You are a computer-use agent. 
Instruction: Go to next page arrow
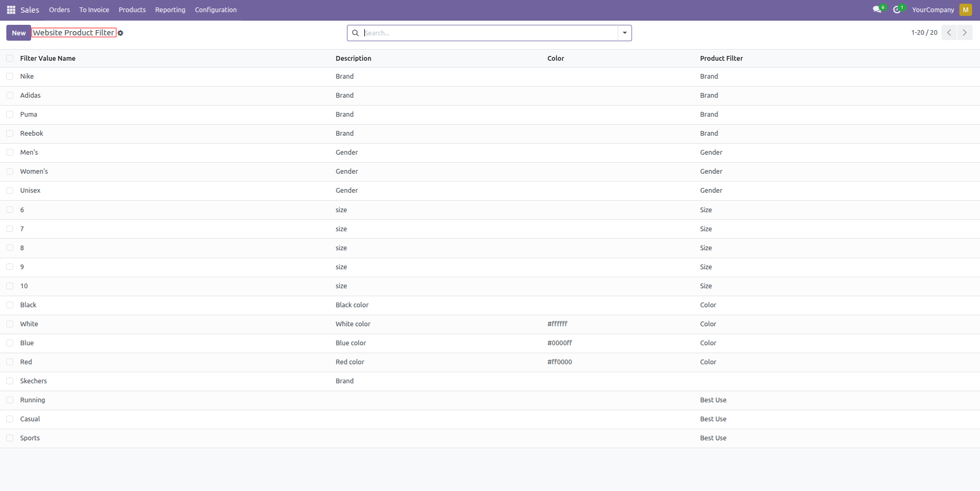pos(965,33)
